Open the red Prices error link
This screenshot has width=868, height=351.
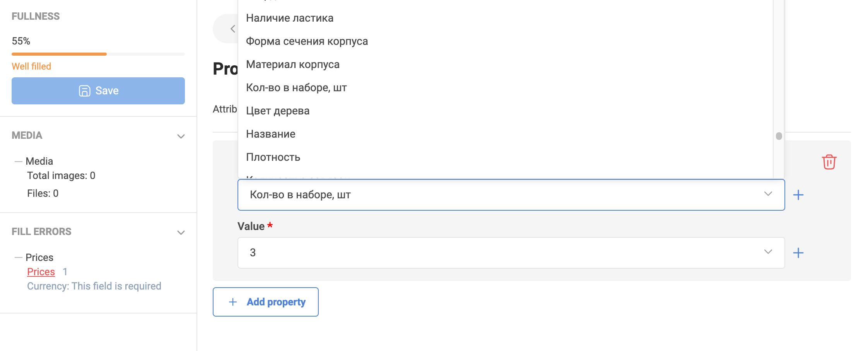pos(41,272)
